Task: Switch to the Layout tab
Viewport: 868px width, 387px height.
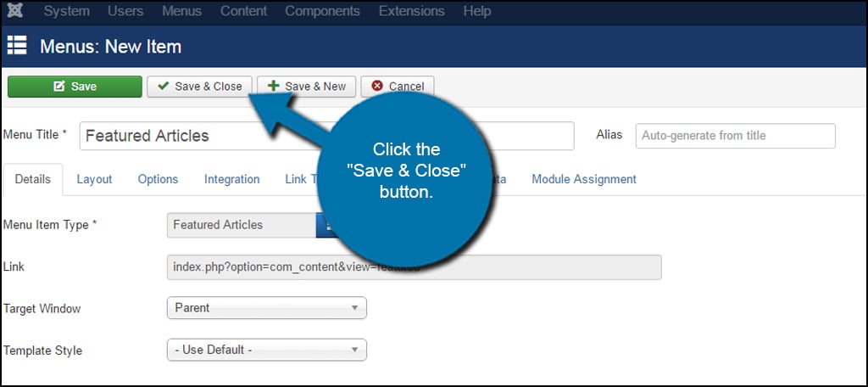Action: pyautogui.click(x=94, y=179)
